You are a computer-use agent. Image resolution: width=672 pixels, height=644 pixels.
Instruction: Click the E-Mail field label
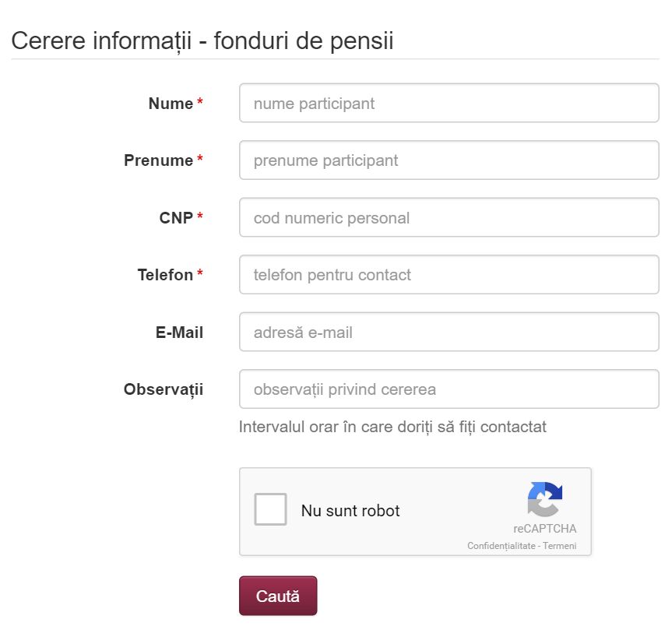(x=179, y=332)
